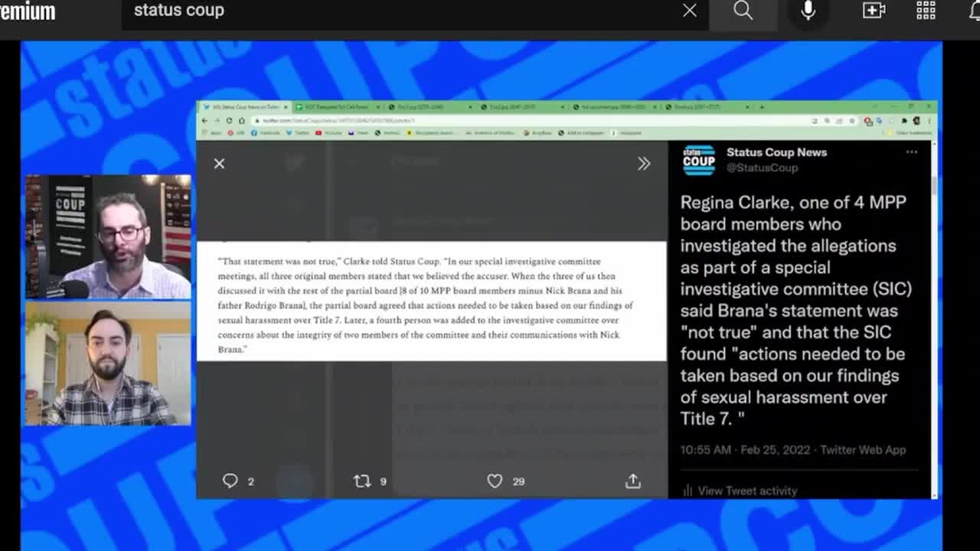Click the share upload icon under the photo
Image resolution: width=980 pixels, height=551 pixels.
tap(632, 481)
